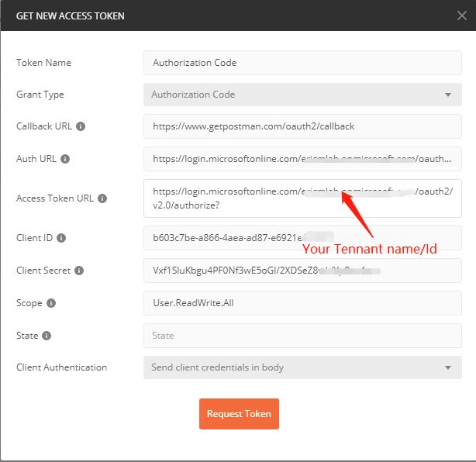Click the info icon beside Access Token URL
476x462 pixels.
(102, 198)
